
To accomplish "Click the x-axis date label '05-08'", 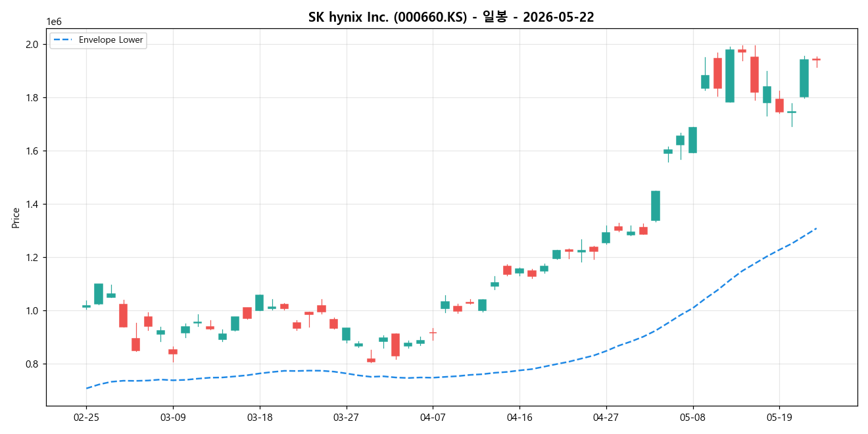I will pyautogui.click(x=692, y=417).
